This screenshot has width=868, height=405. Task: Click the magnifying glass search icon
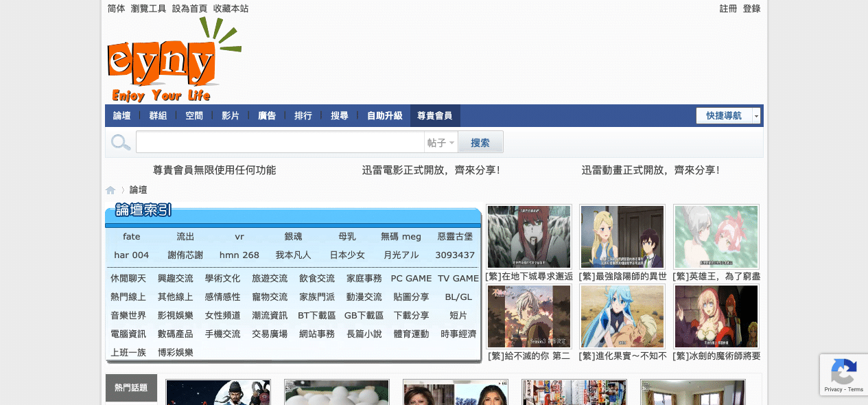pos(121,143)
